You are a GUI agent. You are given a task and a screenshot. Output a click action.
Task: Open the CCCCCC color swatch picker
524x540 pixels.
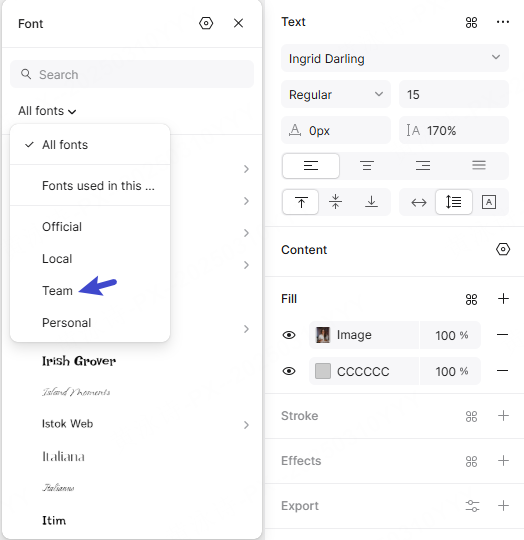click(323, 371)
